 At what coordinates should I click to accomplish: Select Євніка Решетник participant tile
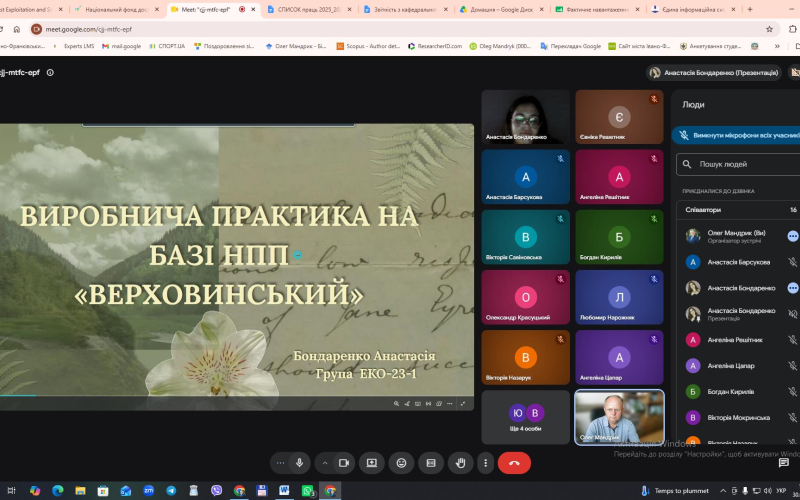[x=619, y=117]
